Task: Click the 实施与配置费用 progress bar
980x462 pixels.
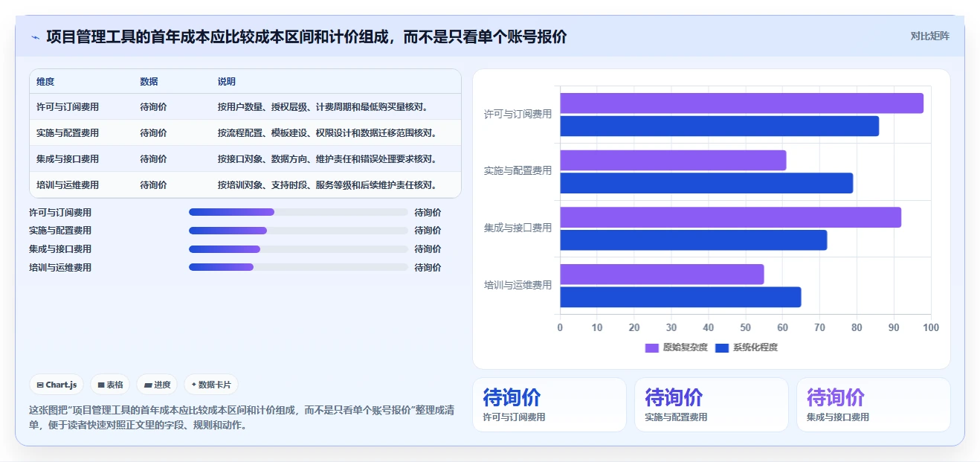Action: (298, 231)
